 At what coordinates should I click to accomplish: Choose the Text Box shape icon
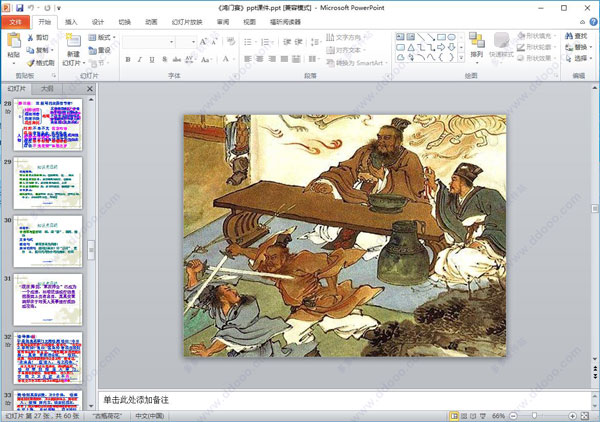(400, 37)
